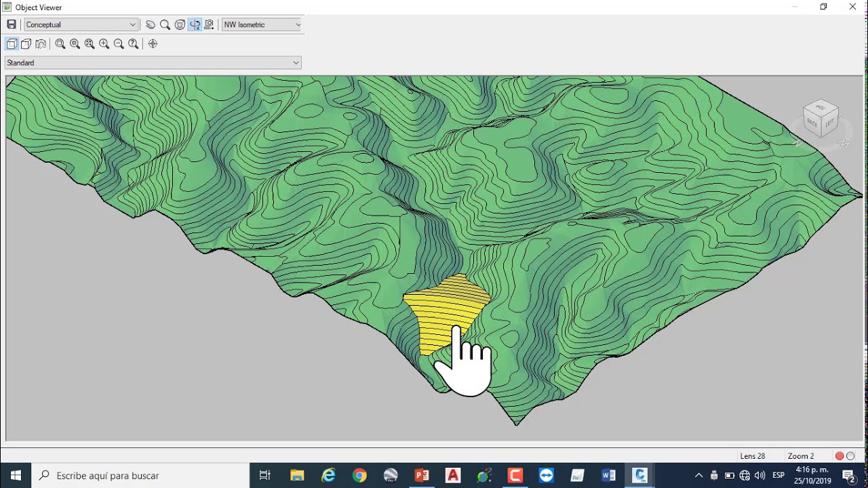Select the Zoom magnifier tool
The height and width of the screenshot is (488, 868).
tap(165, 24)
